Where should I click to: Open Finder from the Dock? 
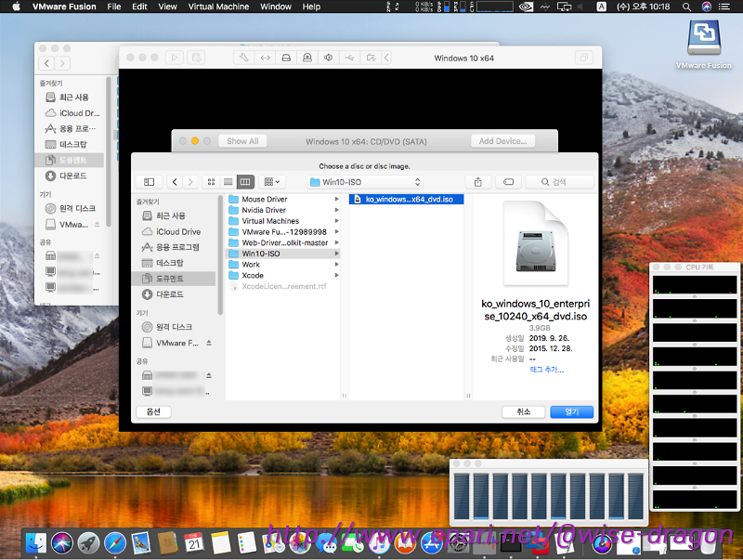pos(36,543)
